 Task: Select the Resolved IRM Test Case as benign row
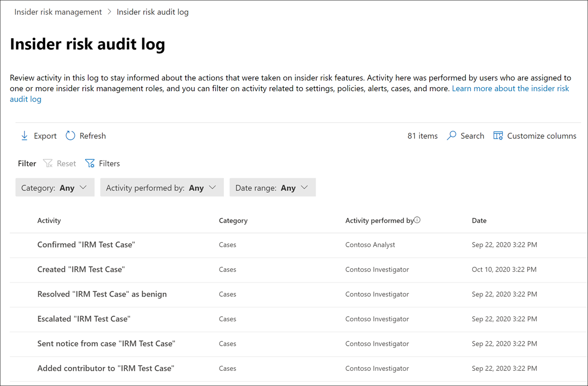coord(102,294)
